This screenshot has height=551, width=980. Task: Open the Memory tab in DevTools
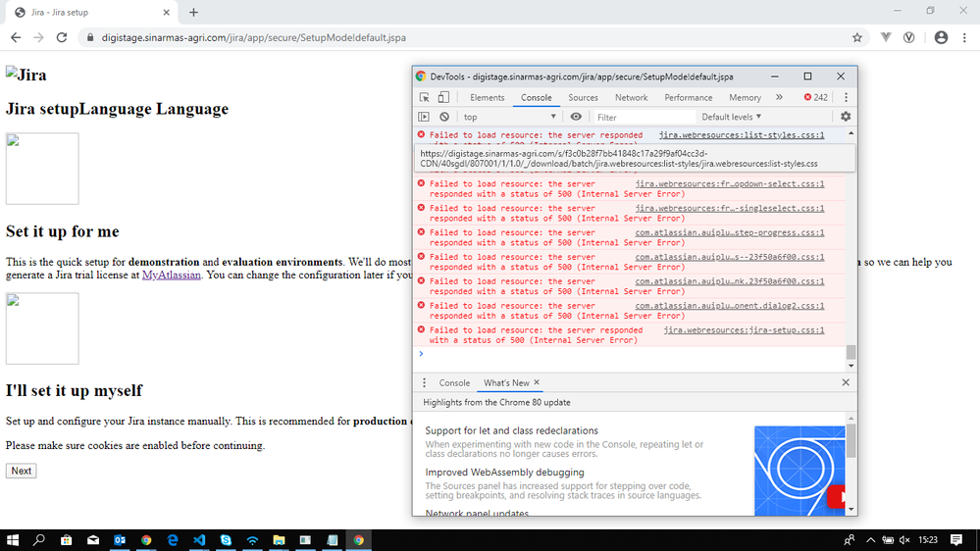pos(745,97)
